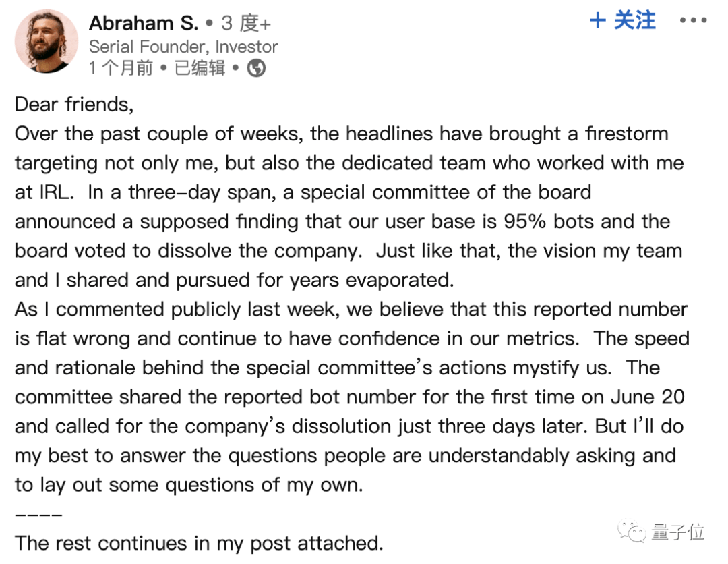Click the WeChat logo watermark icon

coord(634,532)
